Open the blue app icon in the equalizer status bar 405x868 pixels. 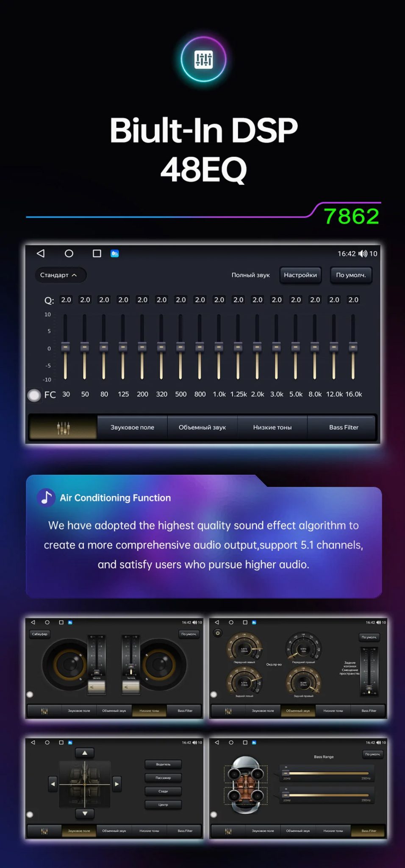click(115, 253)
